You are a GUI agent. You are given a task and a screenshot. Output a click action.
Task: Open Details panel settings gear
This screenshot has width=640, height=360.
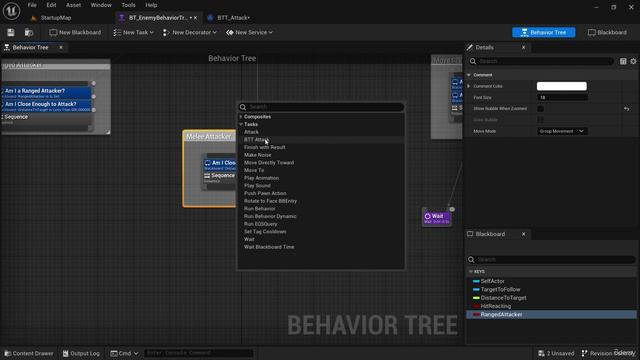click(633, 61)
